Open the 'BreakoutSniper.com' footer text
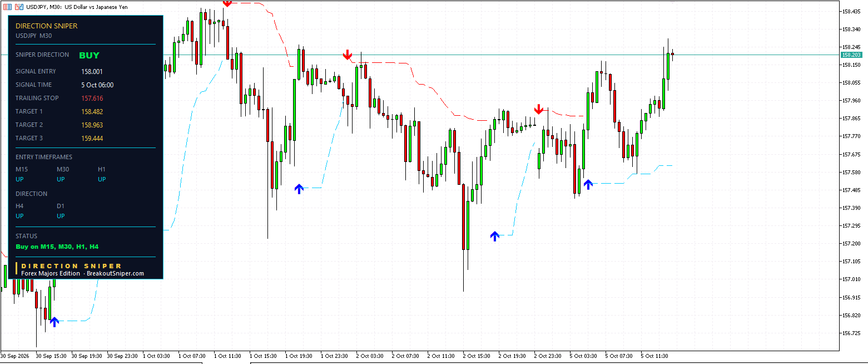Image resolution: width=868 pixels, height=364 pixels. (x=115, y=274)
